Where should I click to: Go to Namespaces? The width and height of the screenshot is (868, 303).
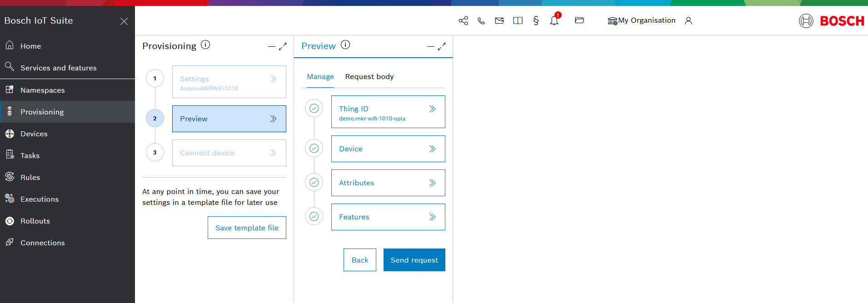[67, 90]
